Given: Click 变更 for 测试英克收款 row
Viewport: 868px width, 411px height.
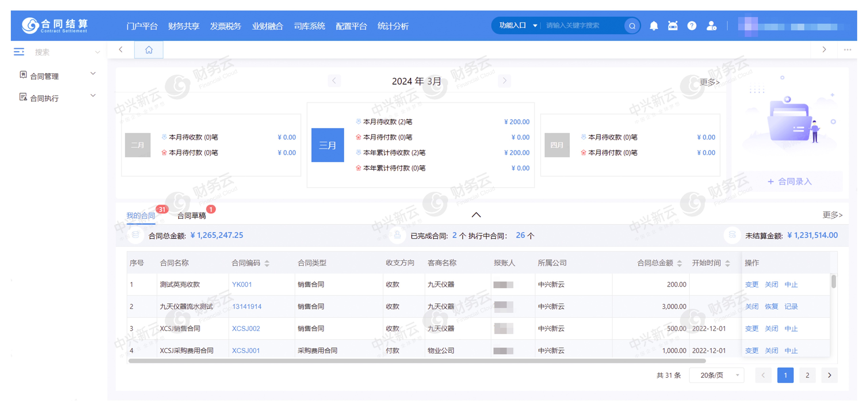Looking at the screenshot, I should point(751,284).
